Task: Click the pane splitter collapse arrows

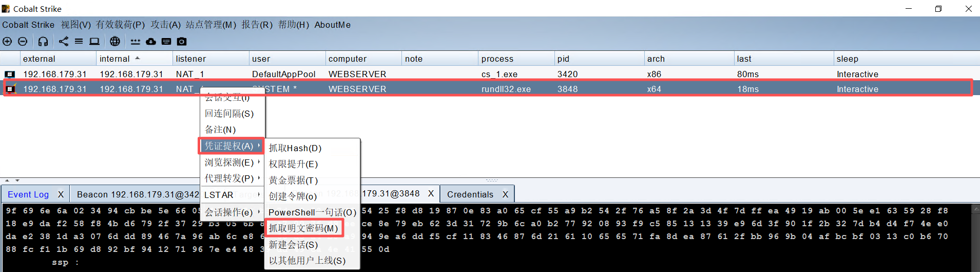Action: tap(11, 180)
